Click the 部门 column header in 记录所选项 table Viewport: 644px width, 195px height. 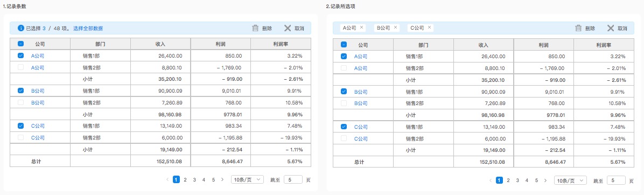point(423,44)
